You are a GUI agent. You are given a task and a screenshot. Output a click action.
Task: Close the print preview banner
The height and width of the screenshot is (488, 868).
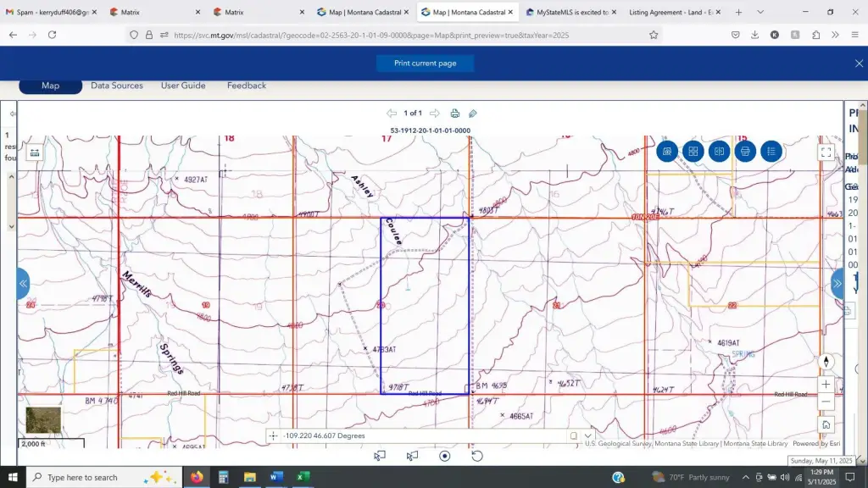[x=859, y=64]
